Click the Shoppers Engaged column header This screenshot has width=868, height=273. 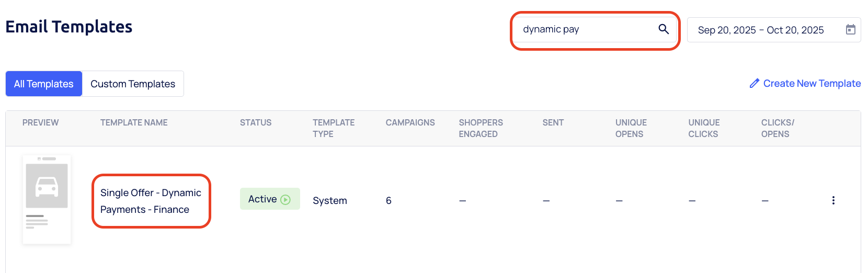(x=481, y=128)
